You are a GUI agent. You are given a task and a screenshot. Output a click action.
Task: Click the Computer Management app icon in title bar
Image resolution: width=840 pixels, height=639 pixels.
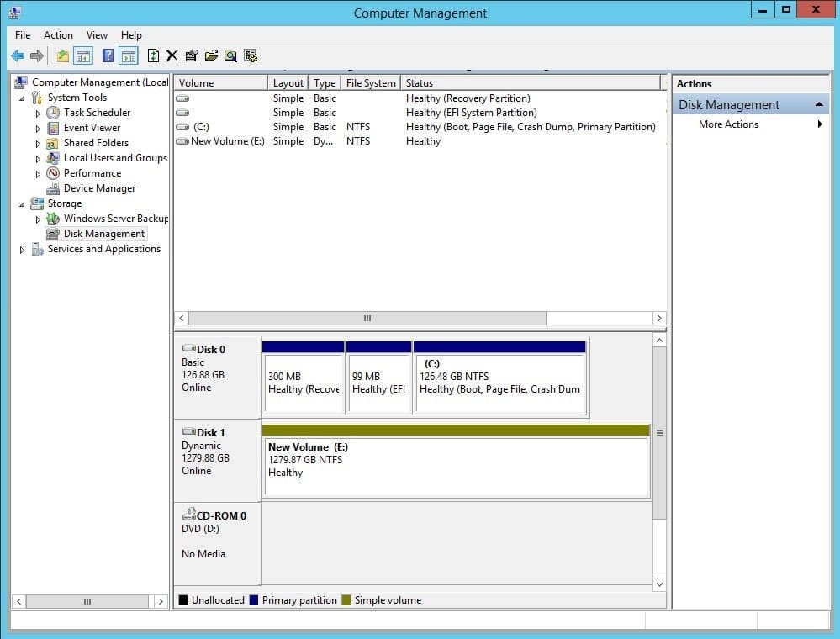tap(15, 13)
